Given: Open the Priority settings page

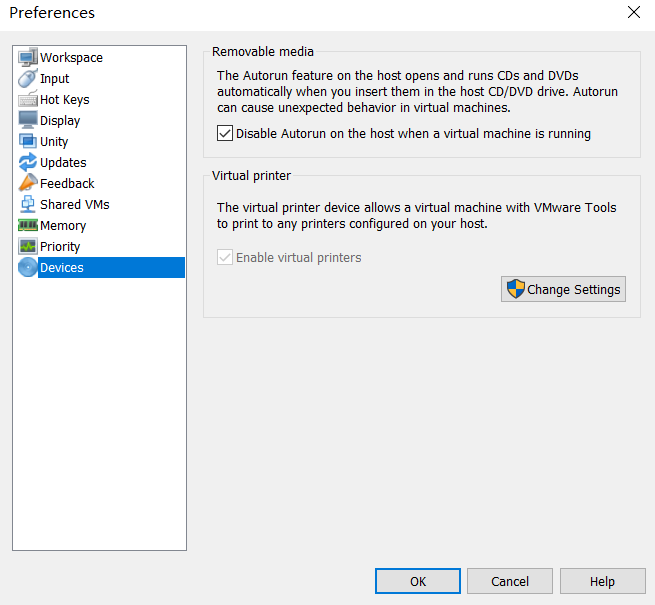Looking at the screenshot, I should pyautogui.click(x=60, y=247).
